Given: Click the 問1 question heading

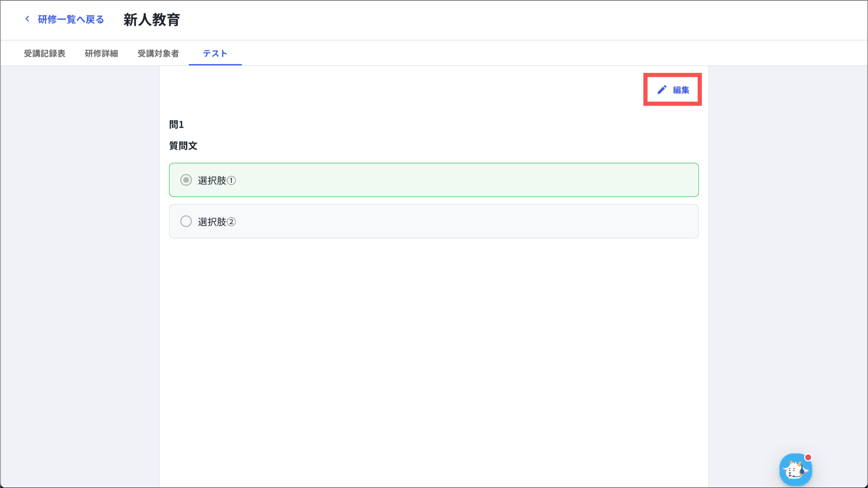Looking at the screenshot, I should click(x=176, y=125).
